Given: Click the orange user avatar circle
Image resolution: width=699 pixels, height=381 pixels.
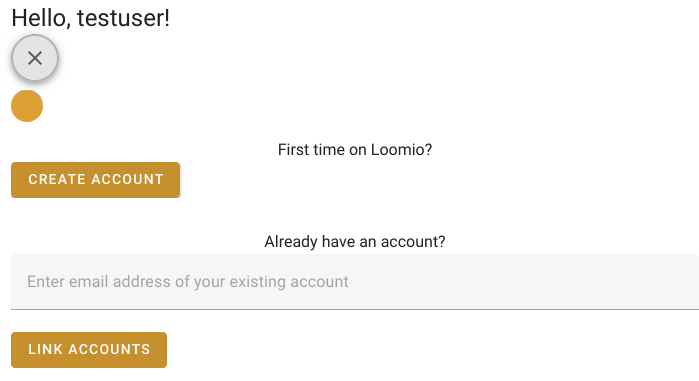Looking at the screenshot, I should pos(27,106).
